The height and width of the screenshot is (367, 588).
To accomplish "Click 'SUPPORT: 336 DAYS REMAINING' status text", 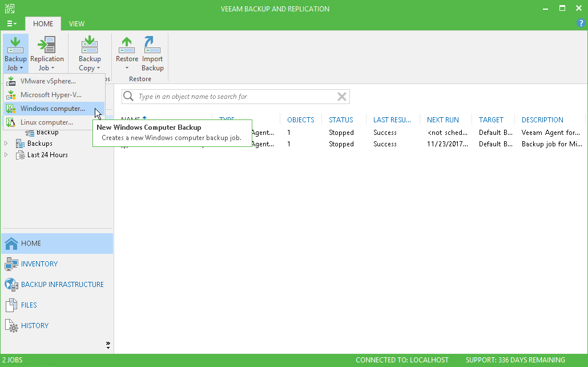I will (515, 360).
